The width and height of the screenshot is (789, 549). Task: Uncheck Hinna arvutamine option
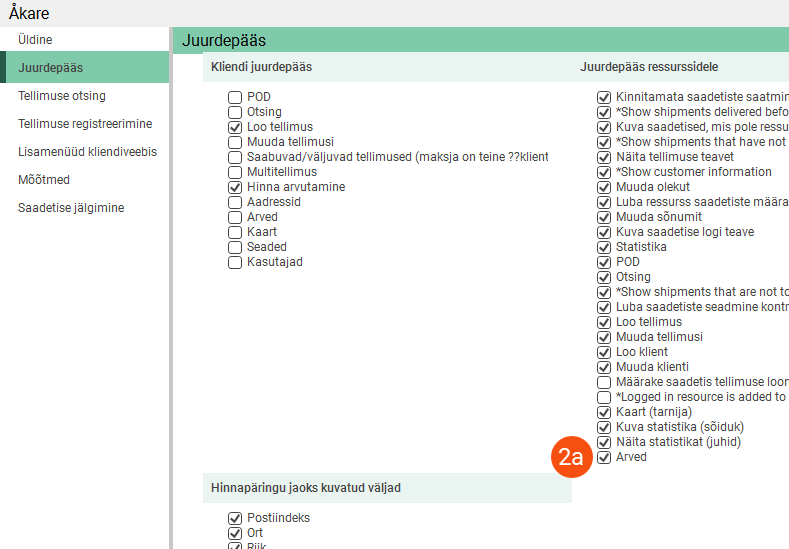pos(235,187)
